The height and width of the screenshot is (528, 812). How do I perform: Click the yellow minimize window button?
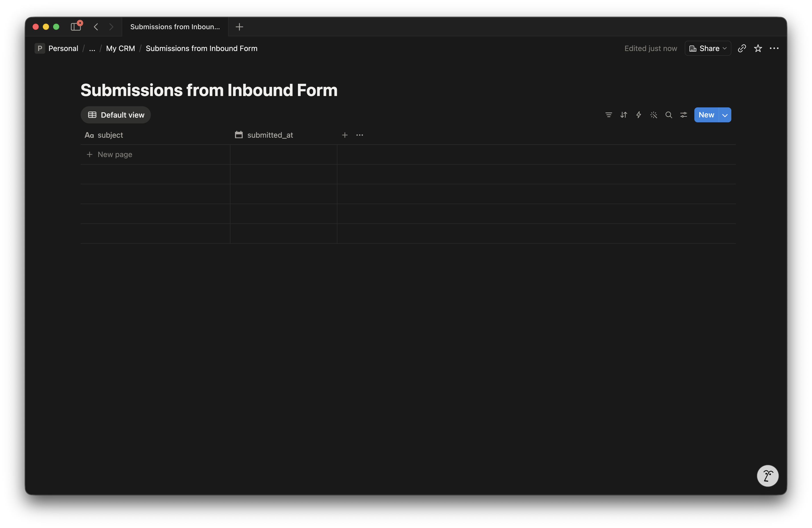coord(46,27)
